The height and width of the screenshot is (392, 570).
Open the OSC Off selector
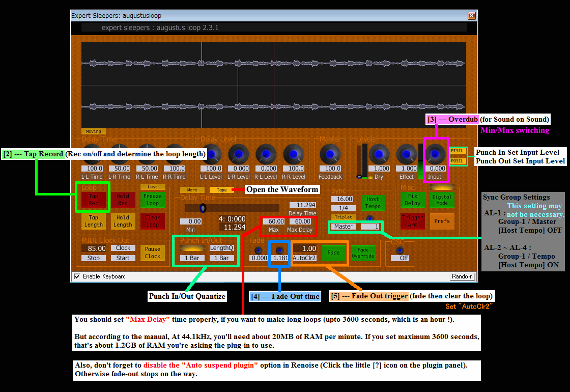tap(400, 258)
